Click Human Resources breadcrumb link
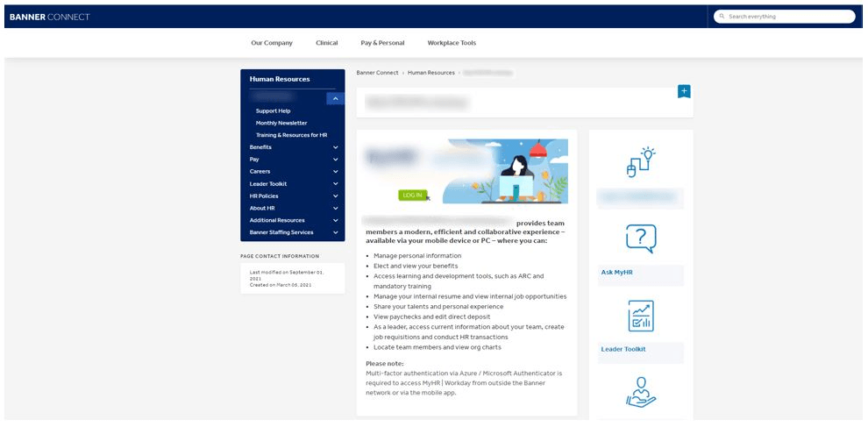 [x=431, y=73]
